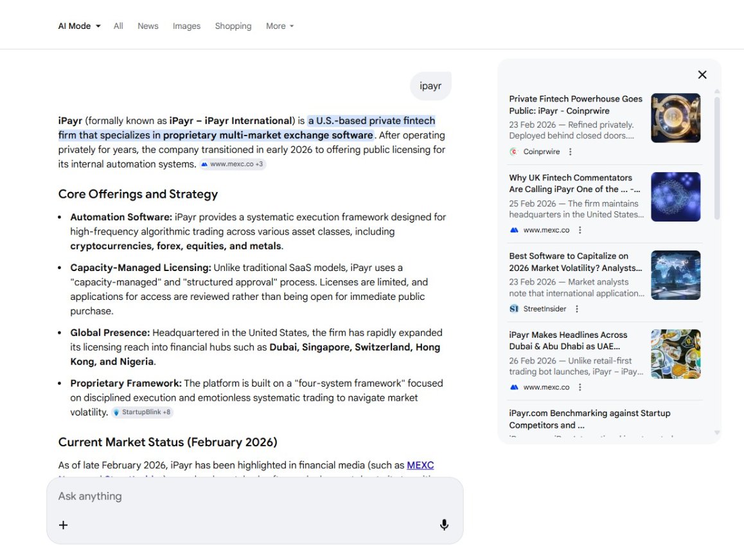Screen dimensions: 744x560
Task: Click the Proprietary Framework: bullet label
Action: [x=126, y=383]
